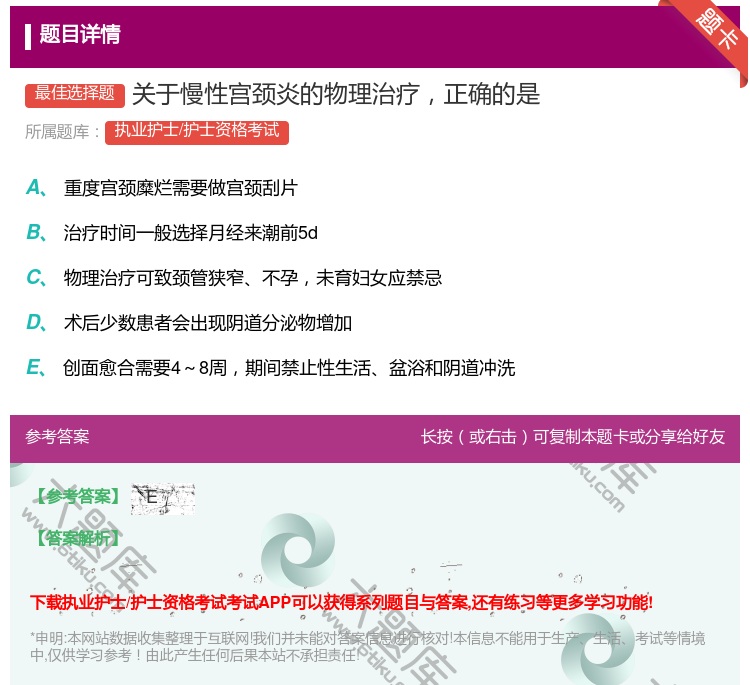Choose option A 重度宫颈糜烂需要做宫颈刮片

pos(162,188)
